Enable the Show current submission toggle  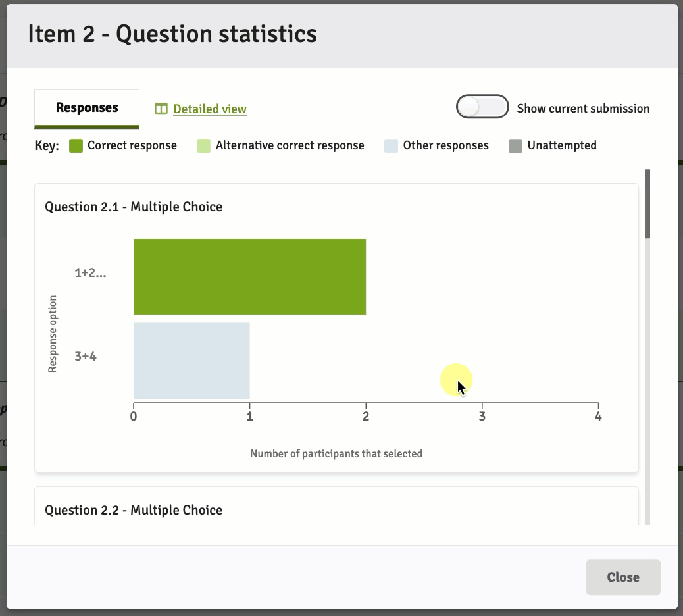tap(482, 107)
